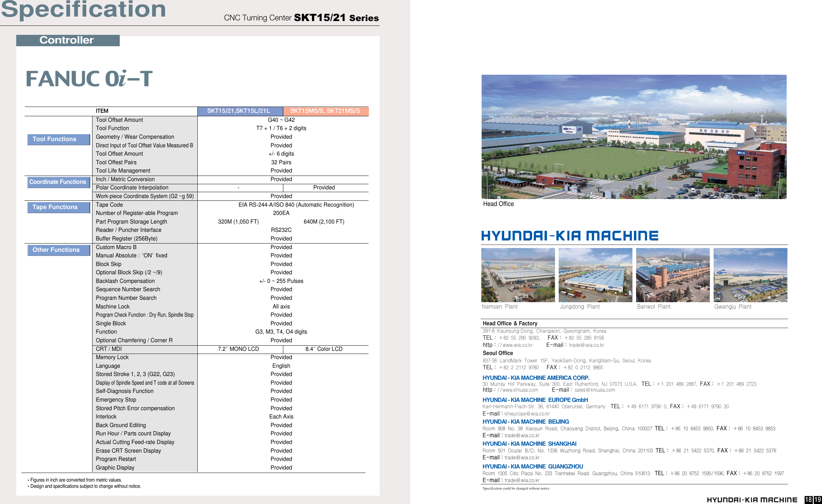Click 'HYUNDAI - KIA MACHINE SHANGHAI' heading

(529, 444)
